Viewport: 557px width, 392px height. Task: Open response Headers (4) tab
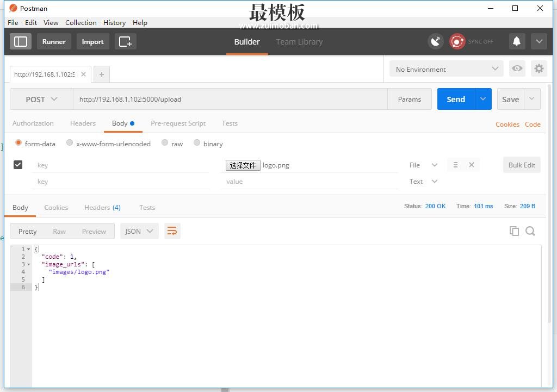coord(102,207)
